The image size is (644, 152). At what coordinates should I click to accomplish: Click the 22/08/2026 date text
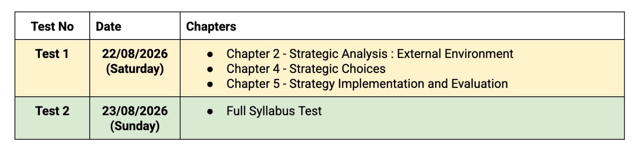[135, 54]
